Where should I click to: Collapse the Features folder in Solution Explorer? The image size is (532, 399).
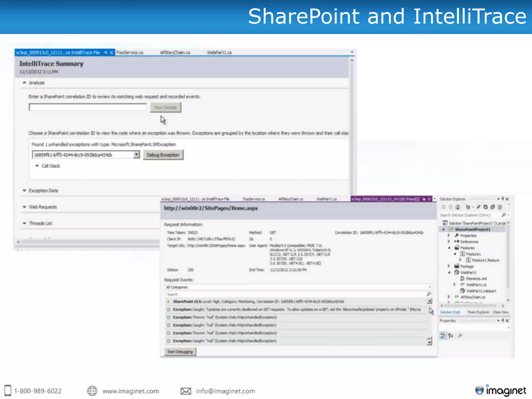449,248
